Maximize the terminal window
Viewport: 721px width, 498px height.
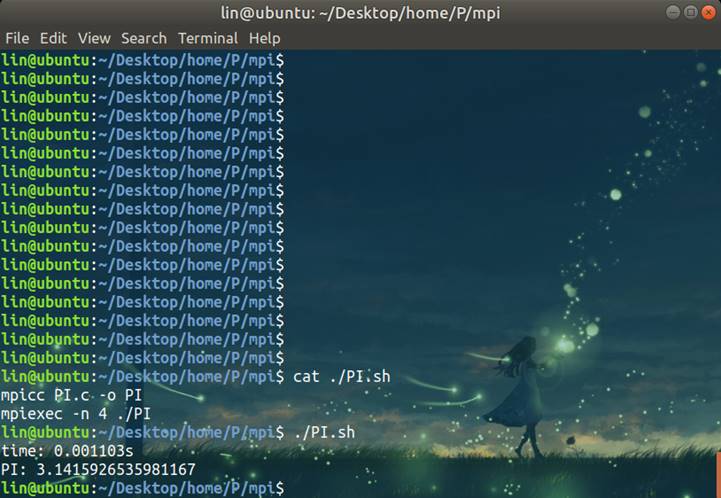(690, 12)
